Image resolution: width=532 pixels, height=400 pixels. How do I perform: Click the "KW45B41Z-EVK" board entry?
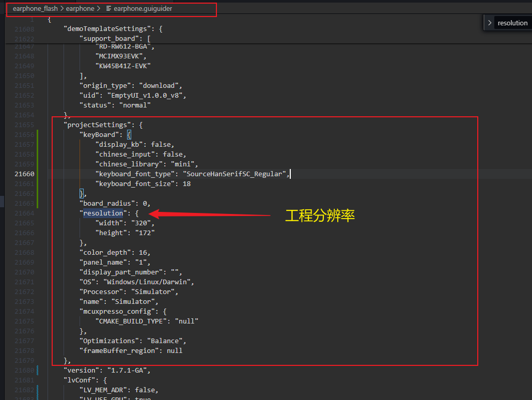coord(123,66)
